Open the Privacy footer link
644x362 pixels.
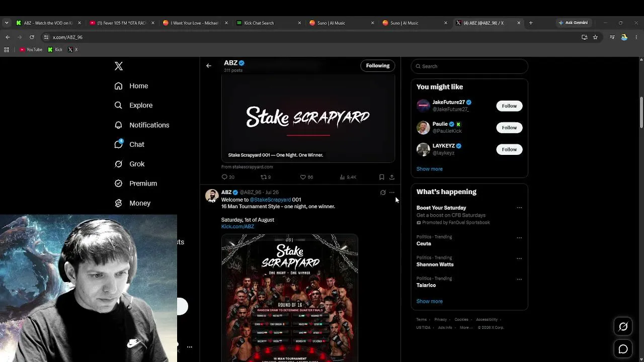click(x=441, y=320)
